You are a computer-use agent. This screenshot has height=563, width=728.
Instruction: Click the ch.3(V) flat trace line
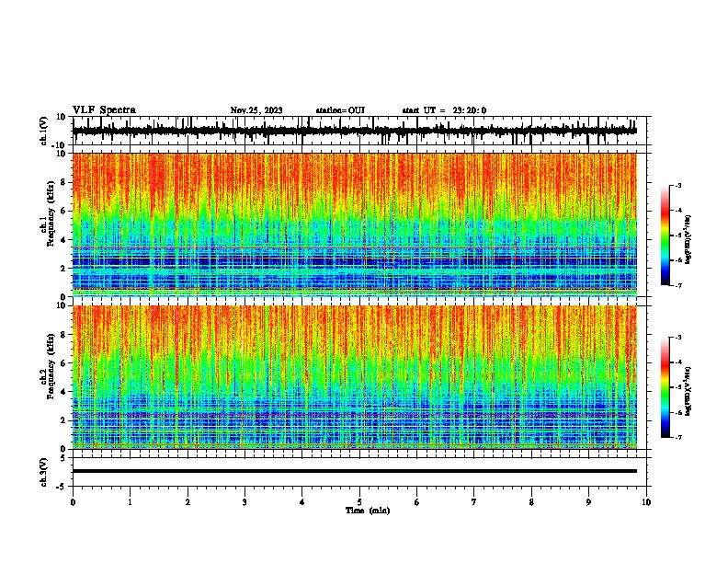[355, 471]
